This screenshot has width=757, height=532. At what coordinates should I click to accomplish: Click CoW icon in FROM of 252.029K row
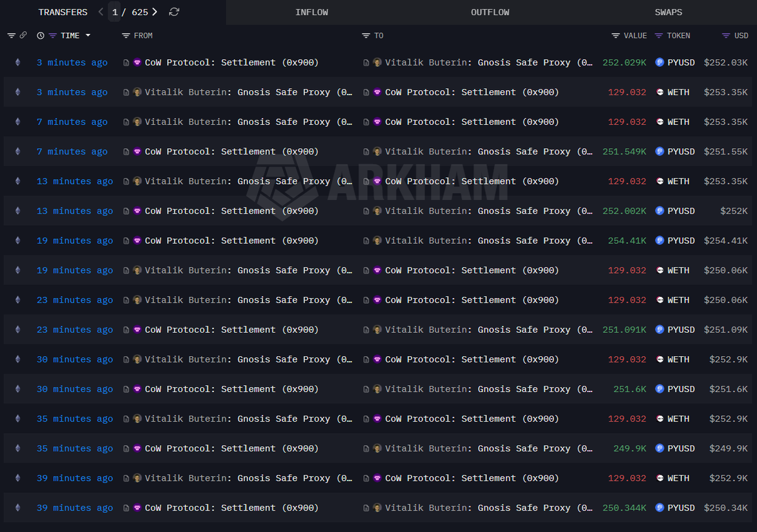pyautogui.click(x=137, y=62)
